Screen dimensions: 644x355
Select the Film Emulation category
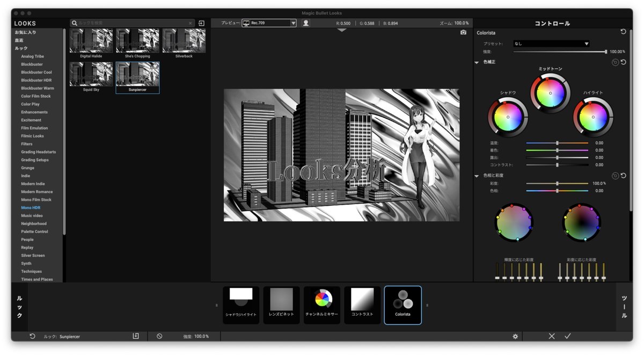point(34,128)
